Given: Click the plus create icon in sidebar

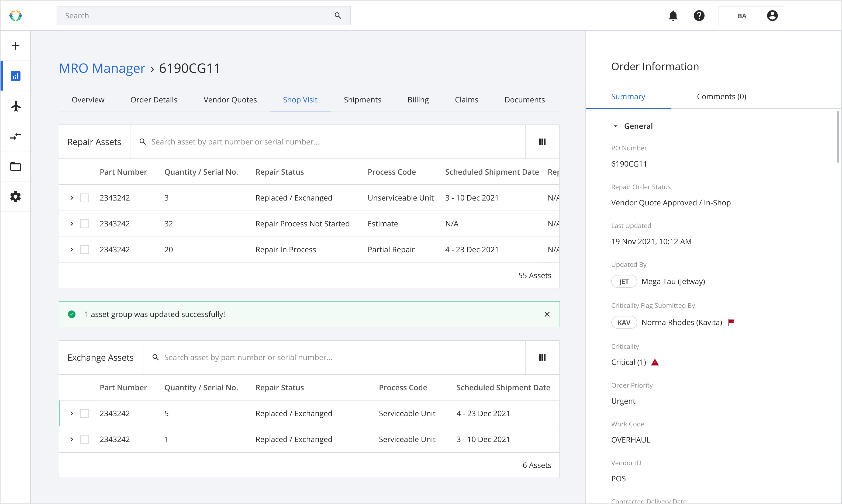Looking at the screenshot, I should pyautogui.click(x=15, y=46).
